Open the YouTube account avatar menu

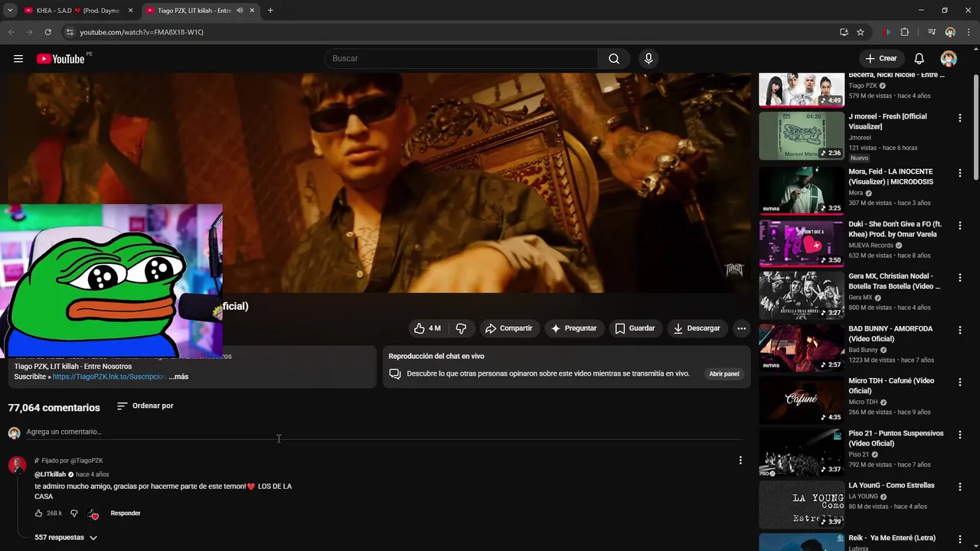[949, 59]
